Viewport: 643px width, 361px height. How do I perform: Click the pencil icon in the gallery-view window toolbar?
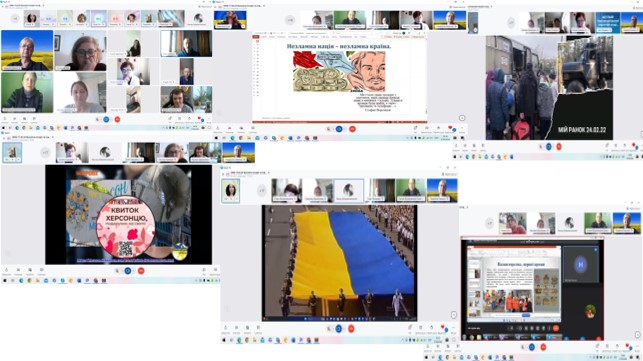point(170,119)
